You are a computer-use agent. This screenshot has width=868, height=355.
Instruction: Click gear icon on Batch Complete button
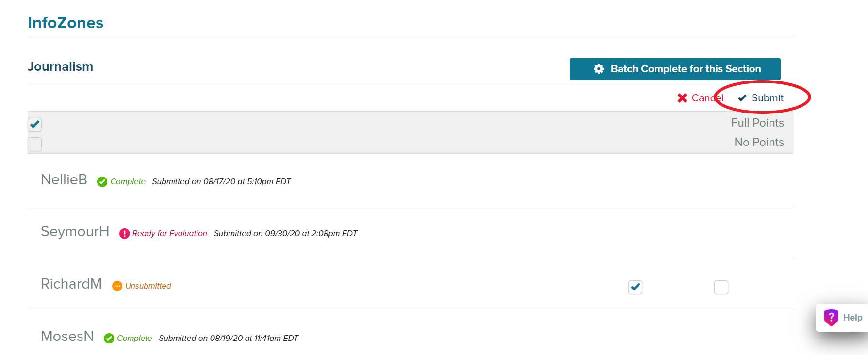coord(599,69)
